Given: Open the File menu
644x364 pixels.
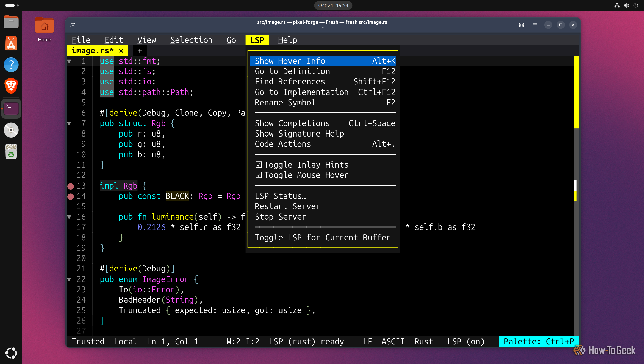Looking at the screenshot, I should click(81, 40).
